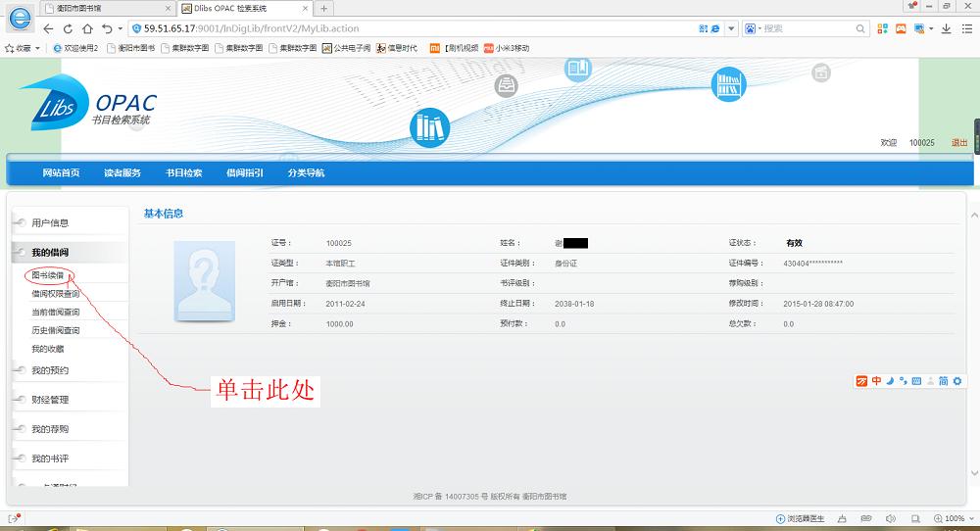980x531 pixels.
Task: Open the 欢迎使用2 bookmark
Action: pos(75,48)
